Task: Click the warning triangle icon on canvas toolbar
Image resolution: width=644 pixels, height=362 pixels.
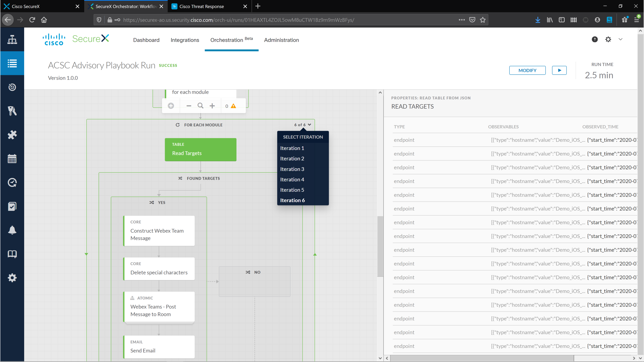Action: tap(233, 106)
